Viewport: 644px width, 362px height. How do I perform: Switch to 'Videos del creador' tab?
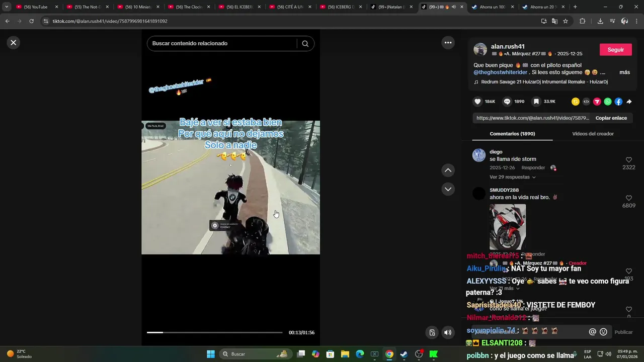click(x=593, y=134)
